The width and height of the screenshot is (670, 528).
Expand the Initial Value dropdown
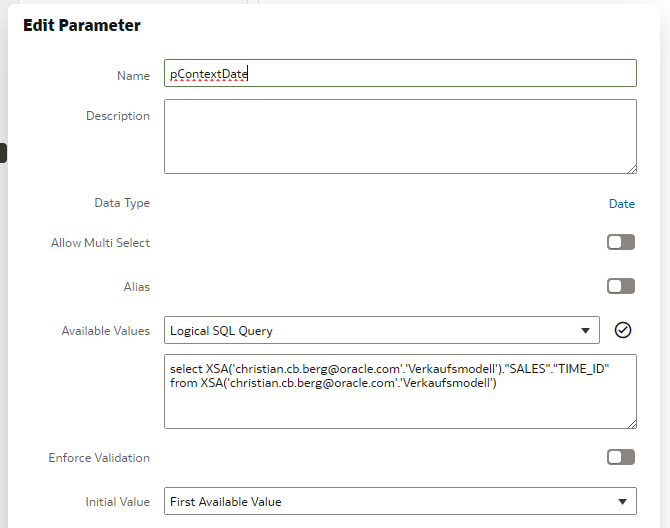click(x=400, y=501)
